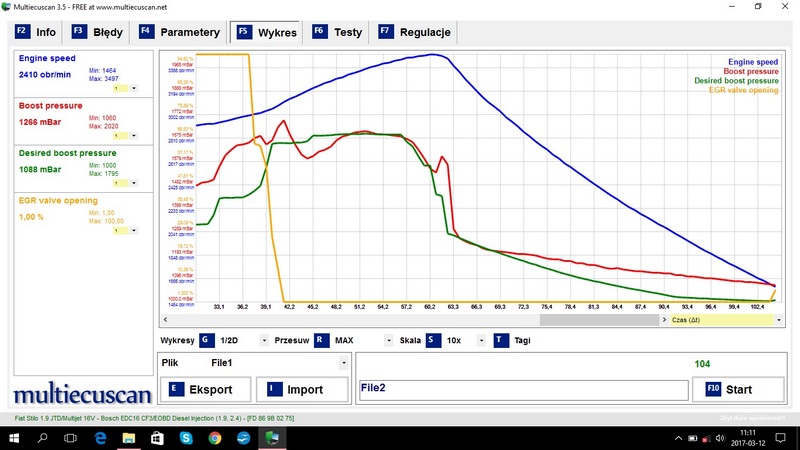Click the graph horizontal scrollbar thumb
The image size is (800, 450).
pos(599,320)
